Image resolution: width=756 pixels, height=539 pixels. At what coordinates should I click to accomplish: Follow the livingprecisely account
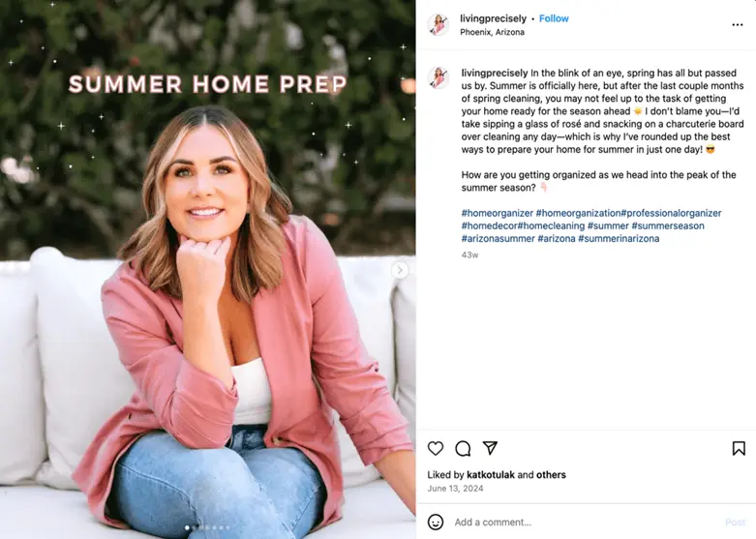(x=554, y=18)
